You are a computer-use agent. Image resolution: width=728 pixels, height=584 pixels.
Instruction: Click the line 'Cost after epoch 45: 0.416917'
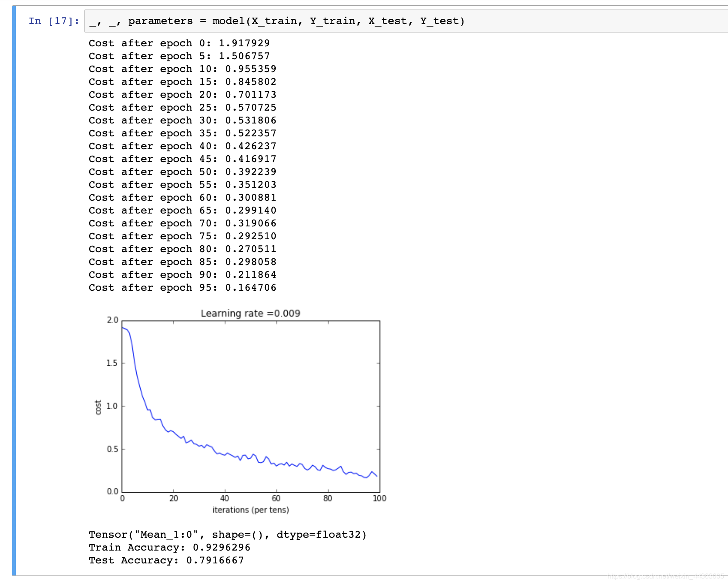point(183,159)
